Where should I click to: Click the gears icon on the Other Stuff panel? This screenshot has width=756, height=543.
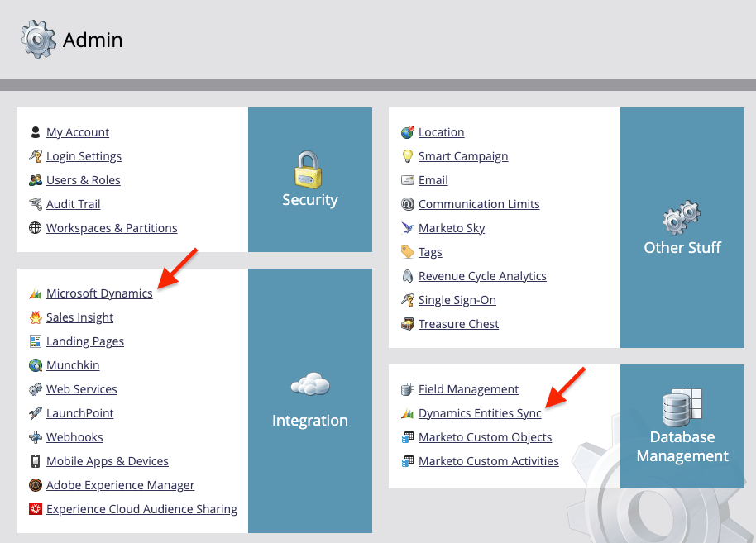click(682, 217)
